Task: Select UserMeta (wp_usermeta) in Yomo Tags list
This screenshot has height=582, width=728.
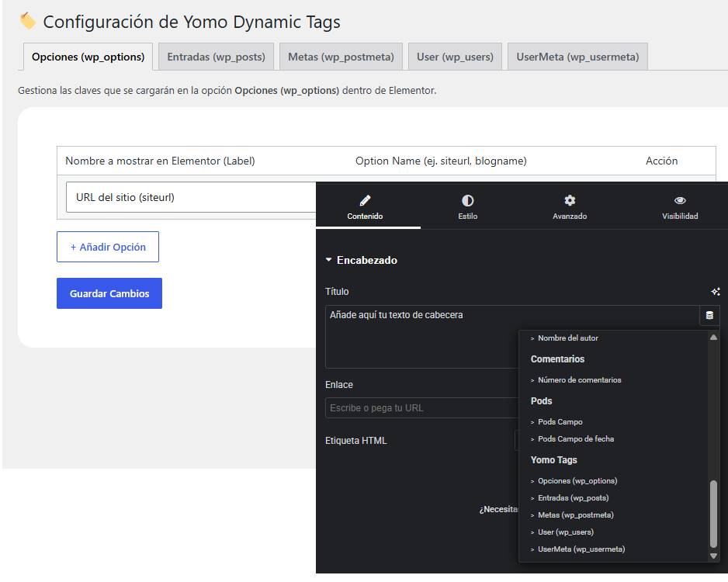Action: [x=581, y=549]
